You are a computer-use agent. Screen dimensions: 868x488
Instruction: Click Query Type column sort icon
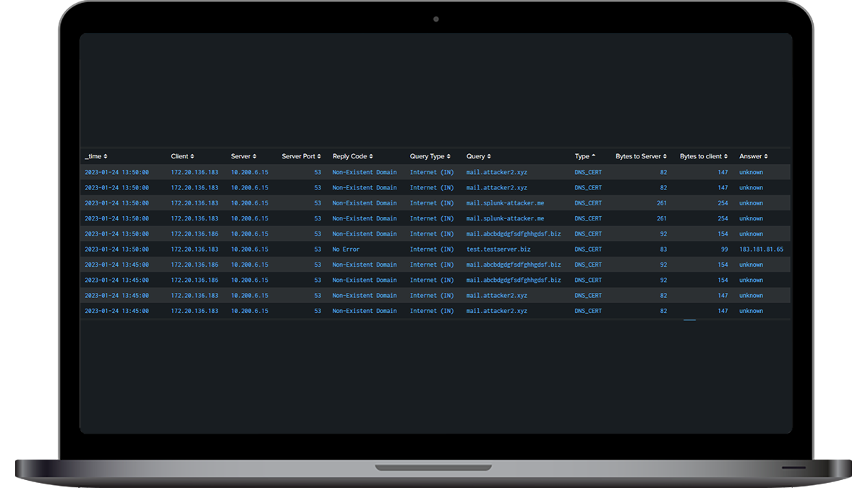tap(448, 157)
